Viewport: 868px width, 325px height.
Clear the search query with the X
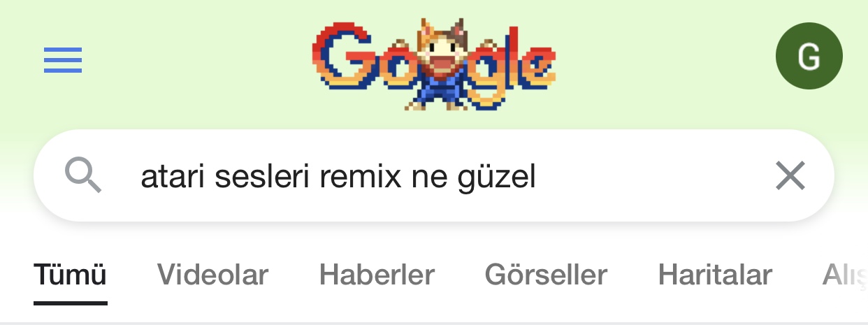click(x=790, y=175)
